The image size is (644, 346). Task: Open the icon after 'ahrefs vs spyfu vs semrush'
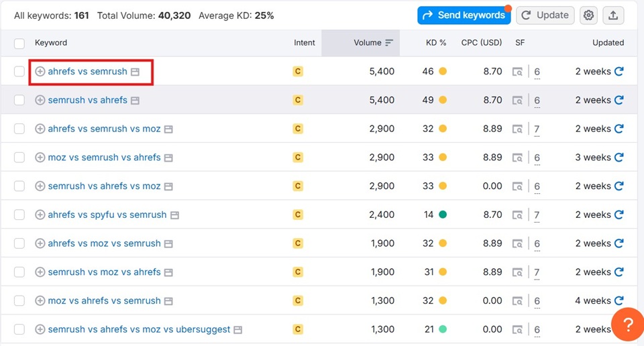click(x=174, y=215)
